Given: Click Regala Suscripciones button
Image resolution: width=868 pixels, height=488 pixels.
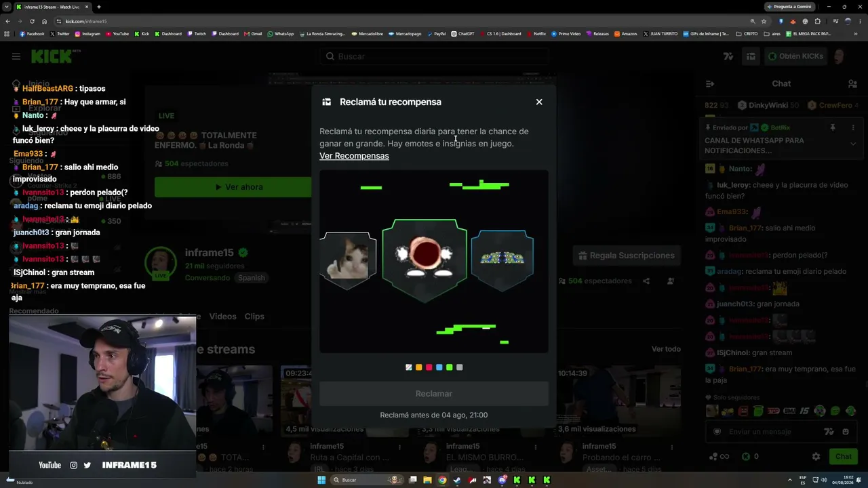Looking at the screenshot, I should click(x=627, y=256).
